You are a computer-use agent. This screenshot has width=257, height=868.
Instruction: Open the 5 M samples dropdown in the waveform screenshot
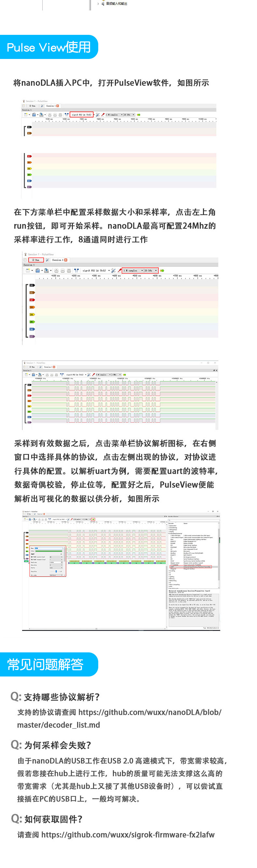coord(103,374)
